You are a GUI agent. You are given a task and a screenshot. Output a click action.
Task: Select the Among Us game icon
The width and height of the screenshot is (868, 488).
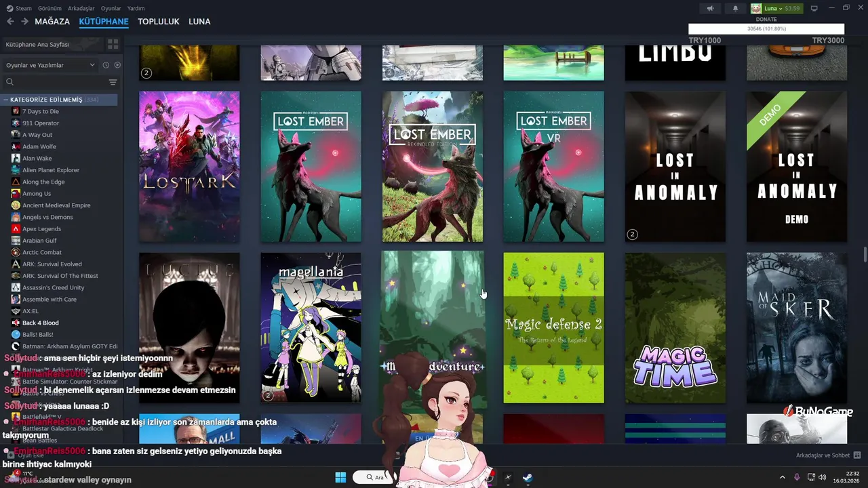pyautogui.click(x=16, y=193)
